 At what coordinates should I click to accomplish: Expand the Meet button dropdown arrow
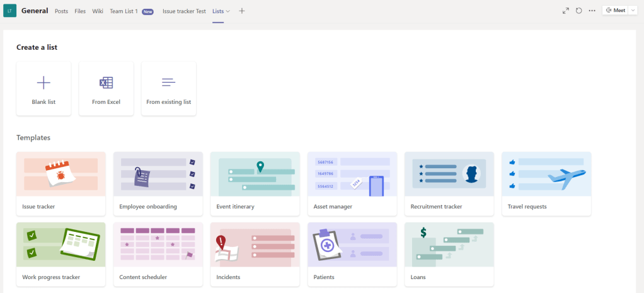[633, 11]
